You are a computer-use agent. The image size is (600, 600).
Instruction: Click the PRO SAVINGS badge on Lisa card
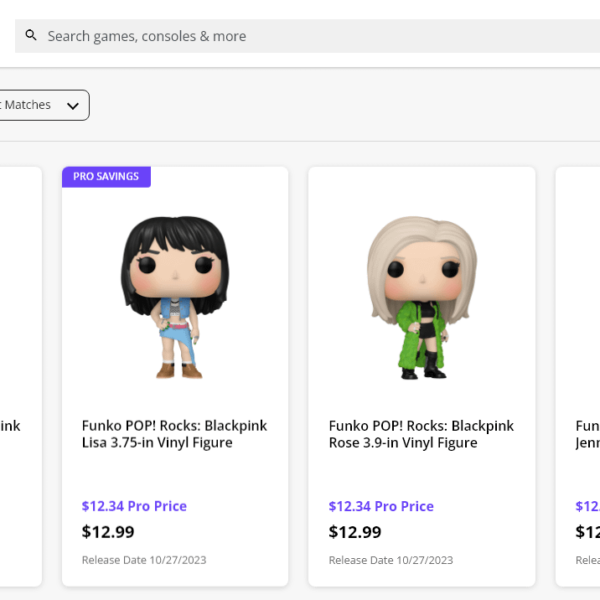[107, 176]
